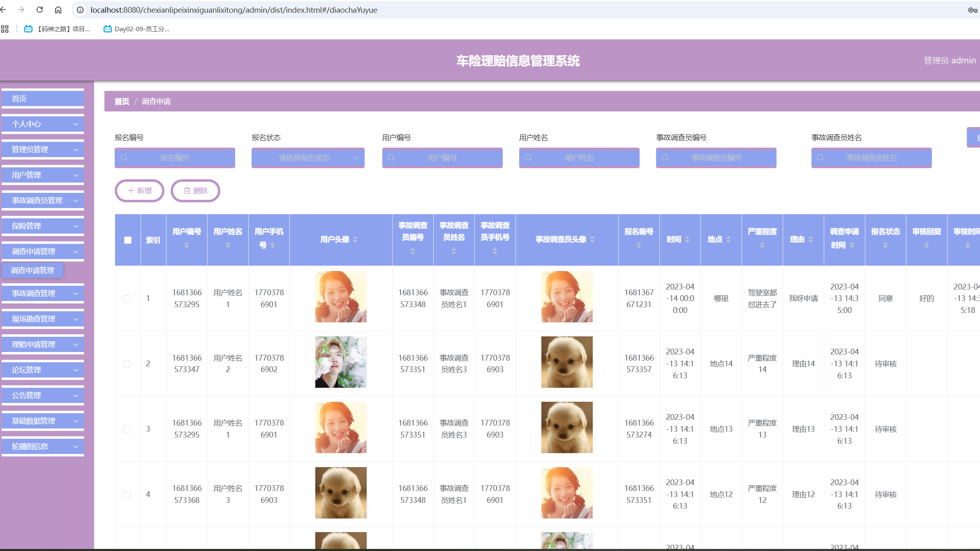Expand the 保险管理 sidebar menu
980x551 pixels.
[43, 226]
